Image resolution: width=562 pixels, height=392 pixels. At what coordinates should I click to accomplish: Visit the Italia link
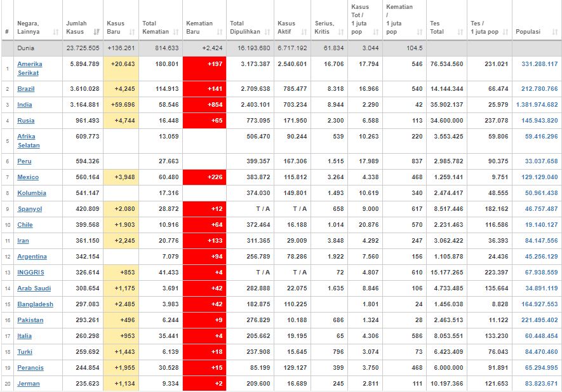[24, 335]
